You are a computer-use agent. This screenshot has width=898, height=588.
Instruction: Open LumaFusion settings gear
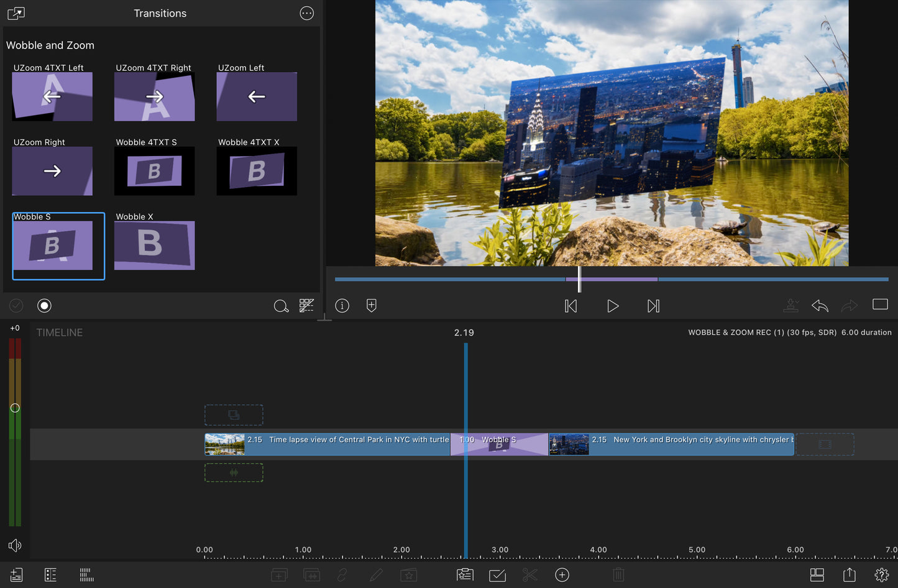[x=881, y=575]
